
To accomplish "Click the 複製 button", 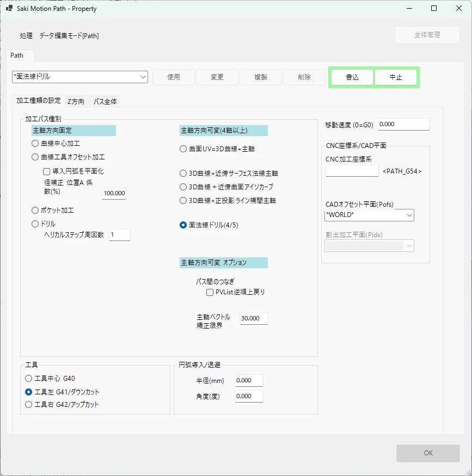I will 261,77.
